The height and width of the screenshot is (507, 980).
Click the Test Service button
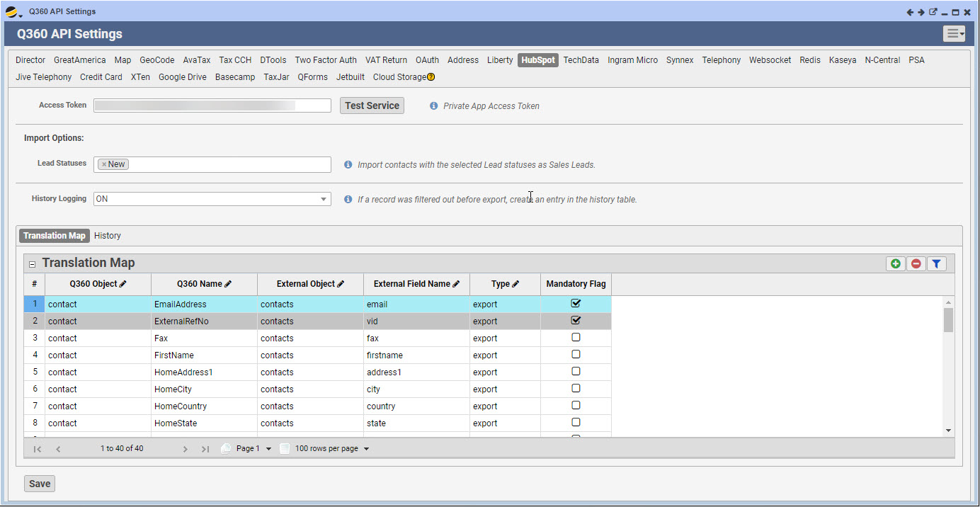tap(372, 106)
